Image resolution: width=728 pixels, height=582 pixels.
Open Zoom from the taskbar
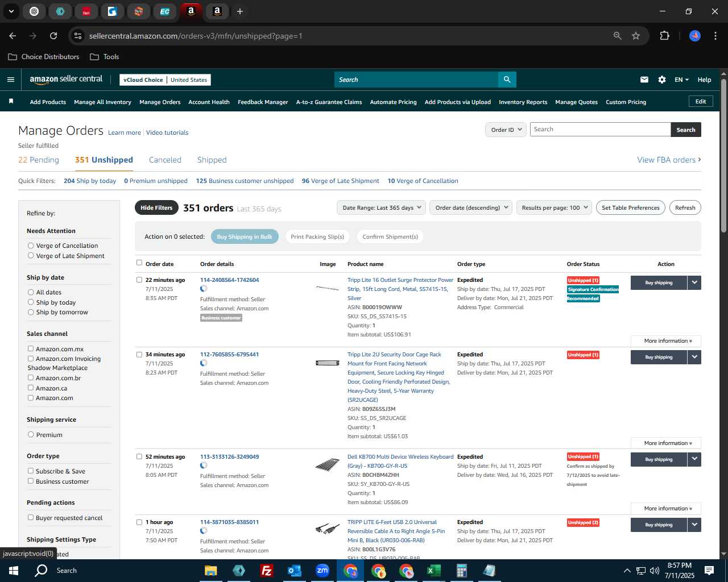click(322, 571)
